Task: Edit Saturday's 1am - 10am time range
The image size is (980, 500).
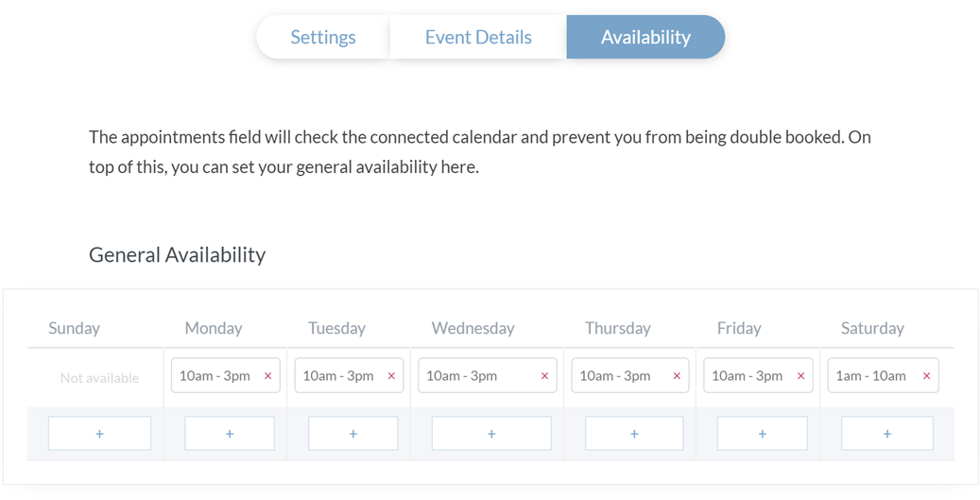Action: point(870,376)
